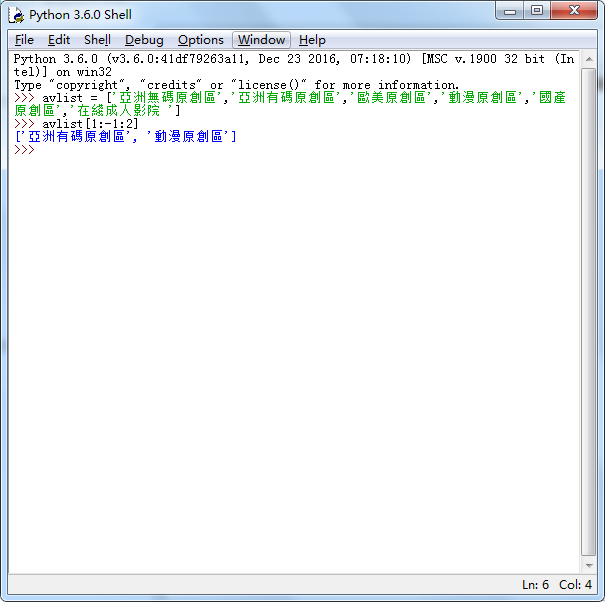Open the Shell menu
Screen dimensions: 605x602
[x=97, y=40]
